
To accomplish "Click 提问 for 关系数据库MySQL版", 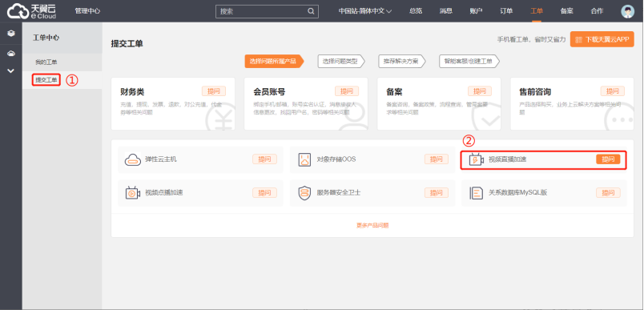I will point(608,192).
